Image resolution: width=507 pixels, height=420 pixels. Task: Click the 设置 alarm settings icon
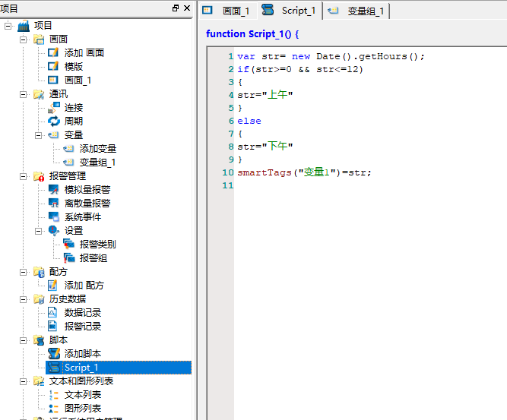pos(54,231)
